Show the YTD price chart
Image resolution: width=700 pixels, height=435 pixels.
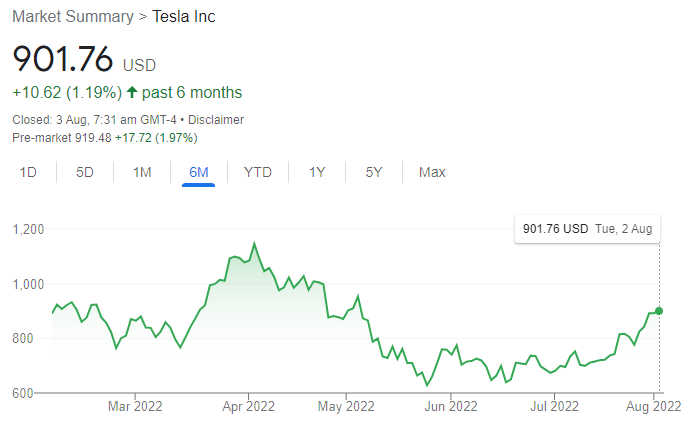(x=258, y=172)
